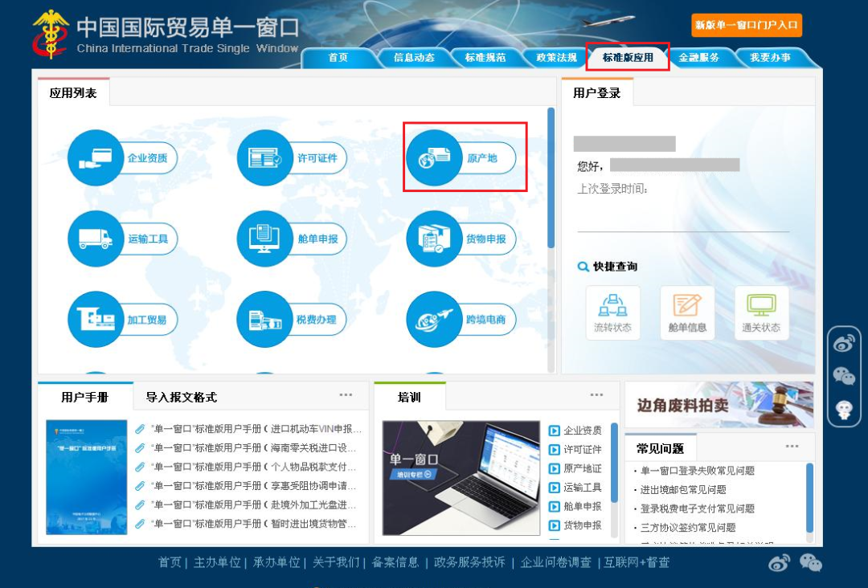This screenshot has height=588, width=868.
Task: Expand the 培训 panel with the ellipsis control
Action: (x=596, y=394)
